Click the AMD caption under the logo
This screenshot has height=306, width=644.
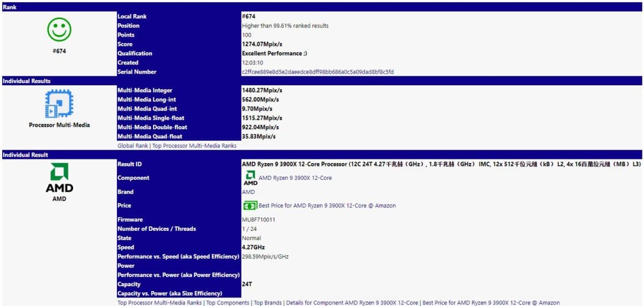coord(60,199)
